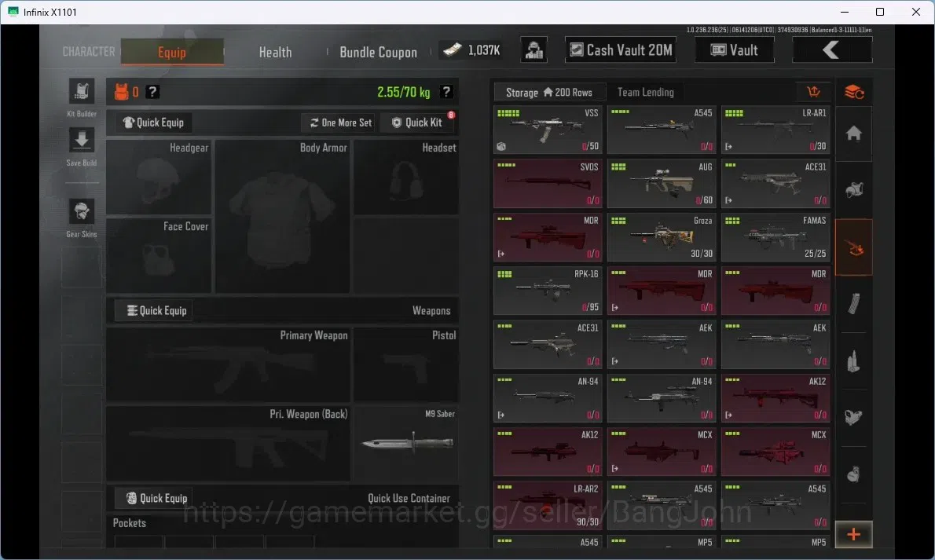
Task: Click the storage sort icon beside Team Lending
Action: tap(813, 92)
